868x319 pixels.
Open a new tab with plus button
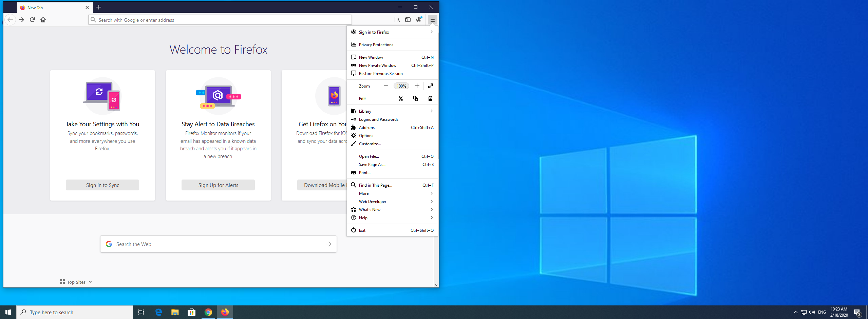pos(99,7)
